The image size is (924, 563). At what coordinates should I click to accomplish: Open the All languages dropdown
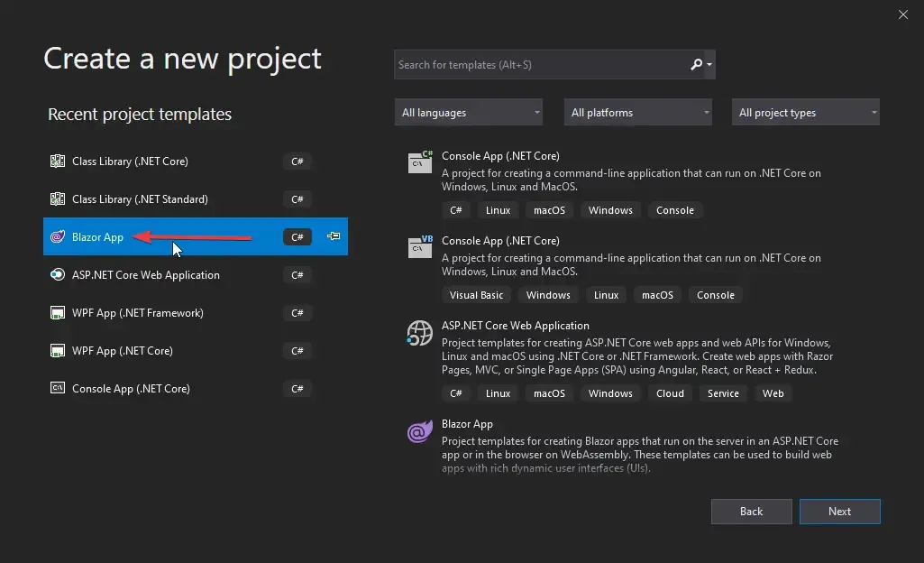pyautogui.click(x=468, y=112)
